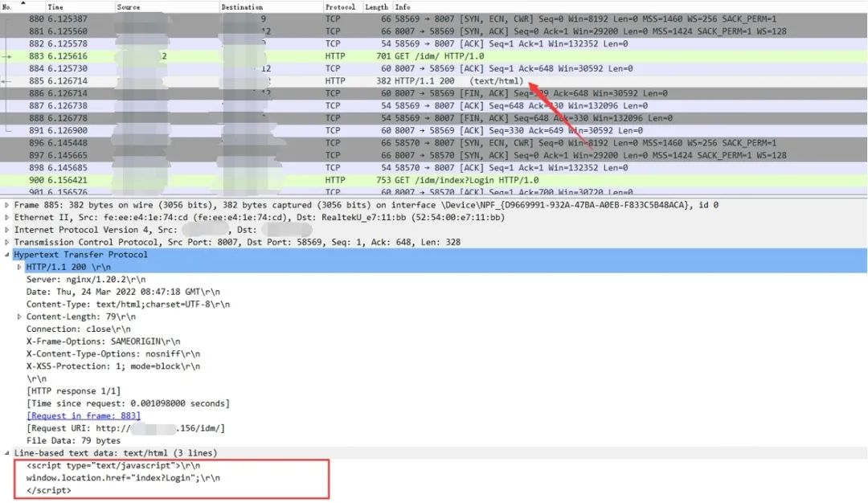The height and width of the screenshot is (503, 868).
Task: Expand the Frame 885 details node
Action: 6,205
